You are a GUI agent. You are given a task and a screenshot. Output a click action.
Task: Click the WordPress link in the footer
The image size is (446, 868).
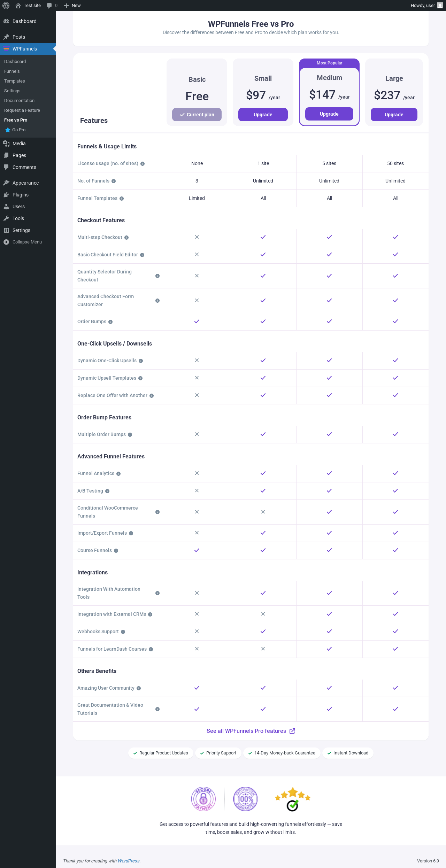coord(128,861)
